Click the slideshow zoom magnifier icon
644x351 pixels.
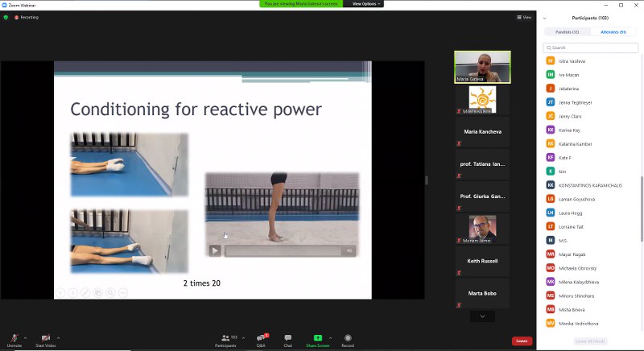110,293
